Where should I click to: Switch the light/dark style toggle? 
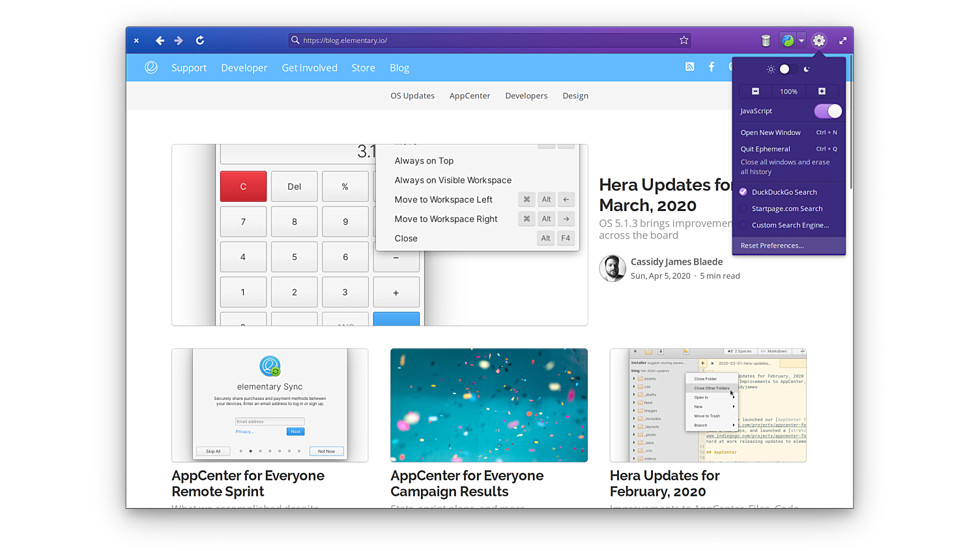[x=788, y=69]
